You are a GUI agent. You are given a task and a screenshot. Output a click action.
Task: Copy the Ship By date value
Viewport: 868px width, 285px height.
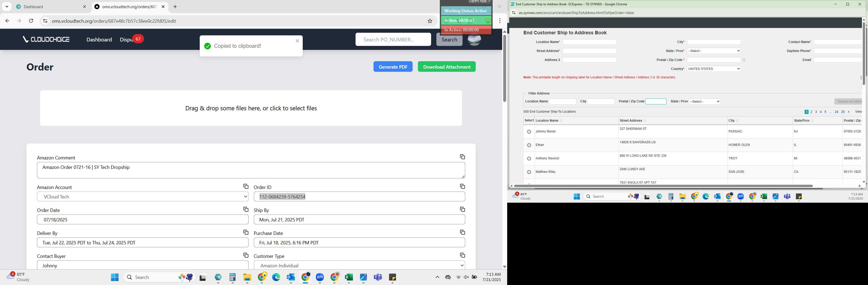[462, 209]
